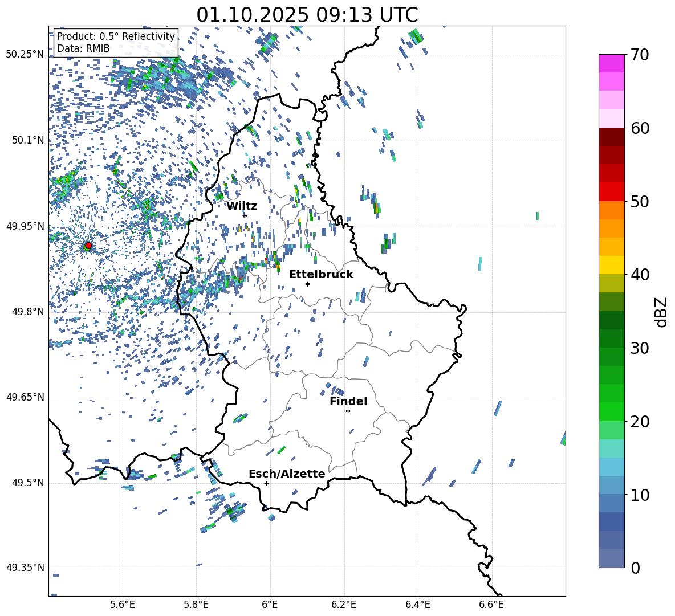Select the Wiltz city label
Viewport: 675px width, 616px height.
coord(242,206)
